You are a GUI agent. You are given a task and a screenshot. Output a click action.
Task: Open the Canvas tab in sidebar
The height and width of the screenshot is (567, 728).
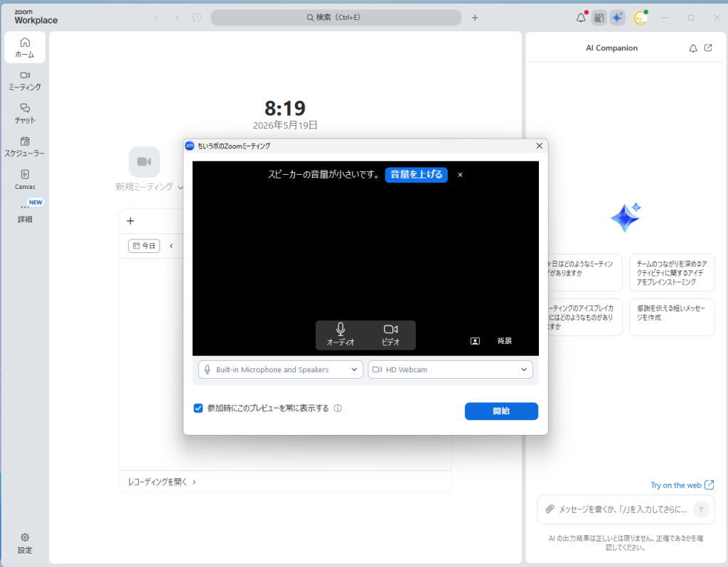[x=25, y=180]
